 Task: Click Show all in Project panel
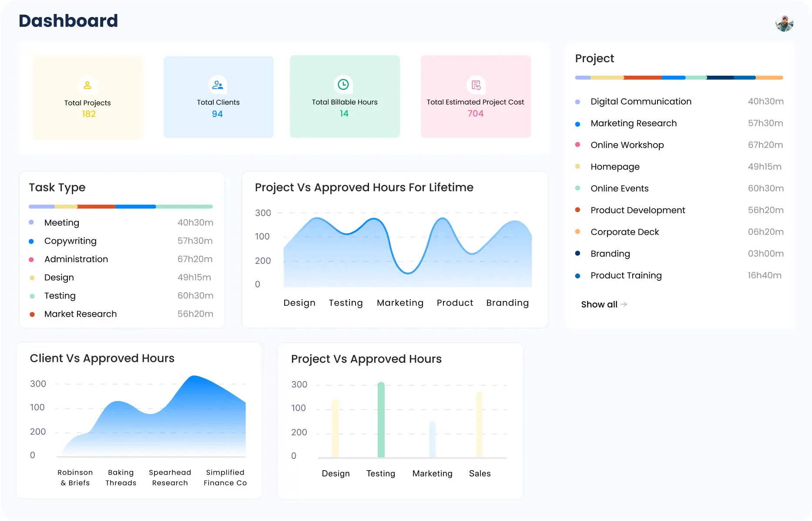tap(599, 304)
